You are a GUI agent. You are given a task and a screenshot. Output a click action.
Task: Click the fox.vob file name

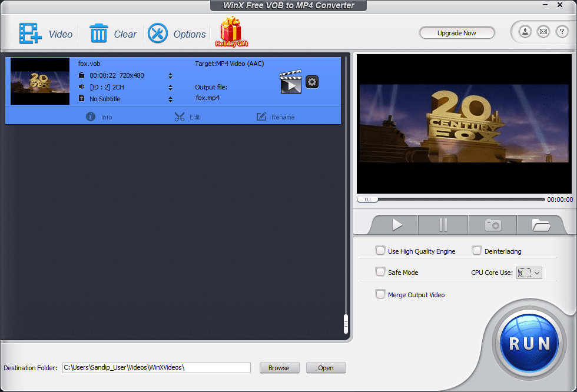click(89, 64)
